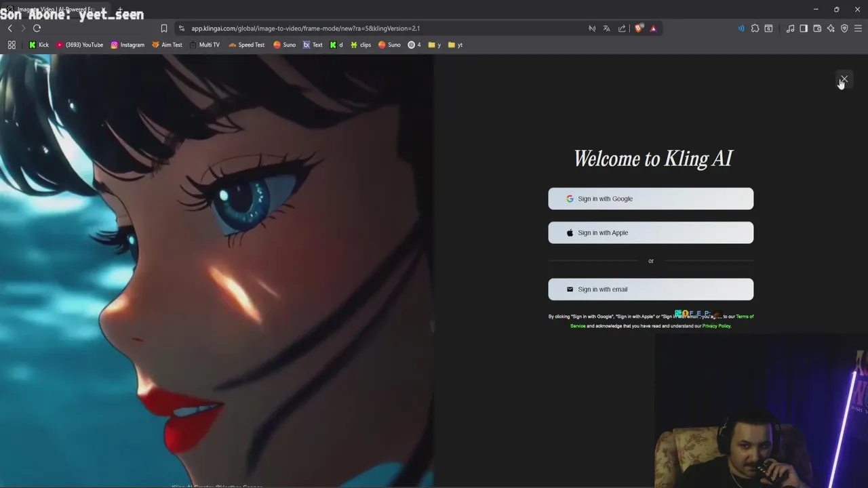Share this page via share icon
The width and height of the screenshot is (868, 488).
(x=622, y=28)
